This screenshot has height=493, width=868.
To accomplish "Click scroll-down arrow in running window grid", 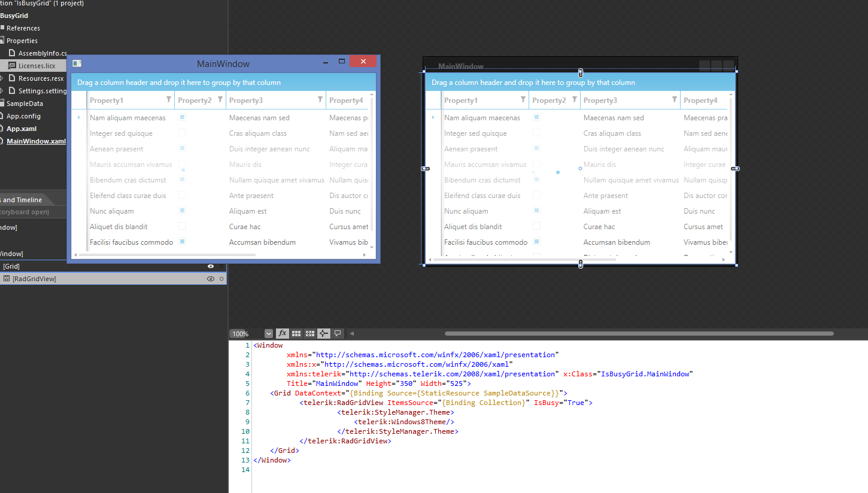I will pos(372,247).
